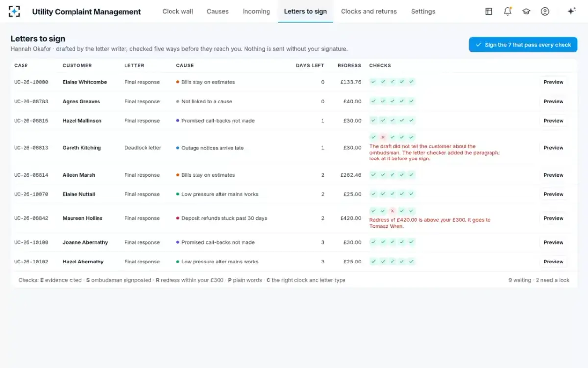This screenshot has width=588, height=368.
Task: Click failed redress check on Maureen Hollins row
Action: (392, 211)
